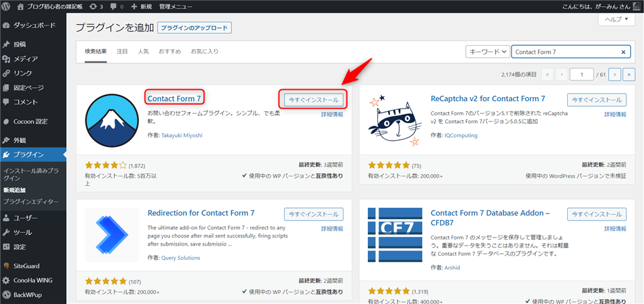Open 固定ページ pages menu

tap(33, 87)
